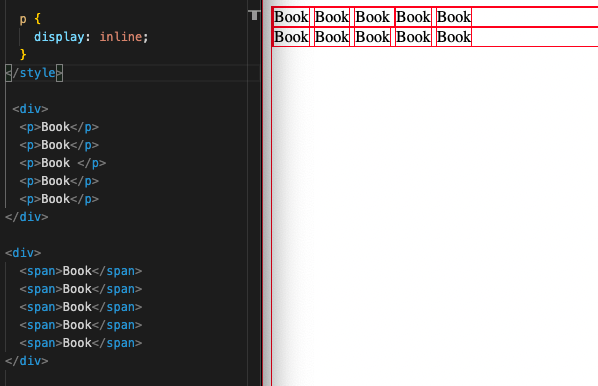Click the third Book in the preview's top row
Viewport: 598px width, 386px height.
(373, 17)
